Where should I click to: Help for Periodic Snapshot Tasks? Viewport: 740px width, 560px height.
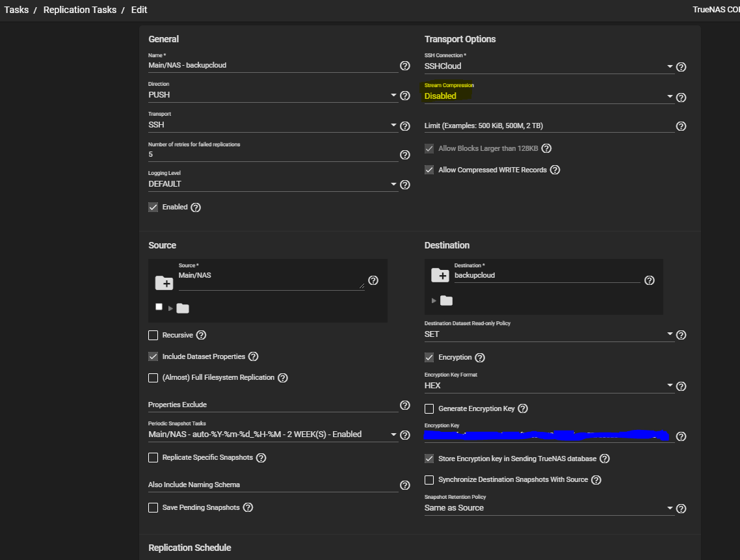coord(405,435)
